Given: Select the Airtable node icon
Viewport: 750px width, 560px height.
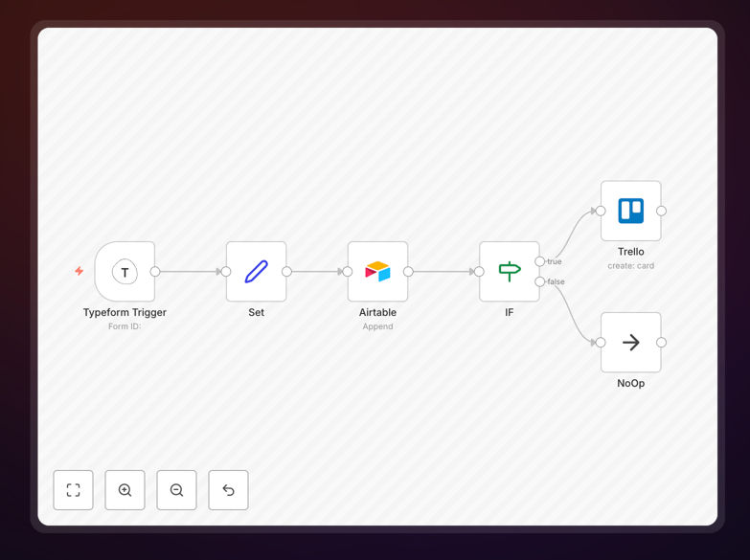Looking at the screenshot, I should [x=377, y=272].
